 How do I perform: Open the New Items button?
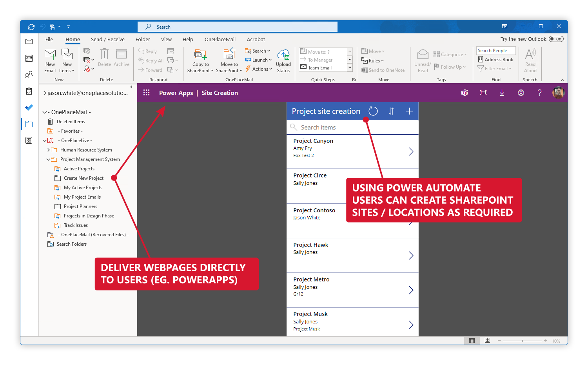tap(67, 61)
